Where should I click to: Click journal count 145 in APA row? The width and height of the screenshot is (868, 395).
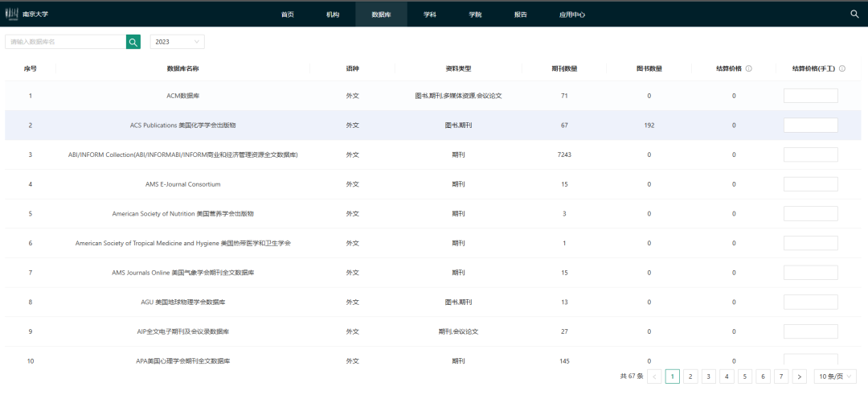pyautogui.click(x=564, y=360)
